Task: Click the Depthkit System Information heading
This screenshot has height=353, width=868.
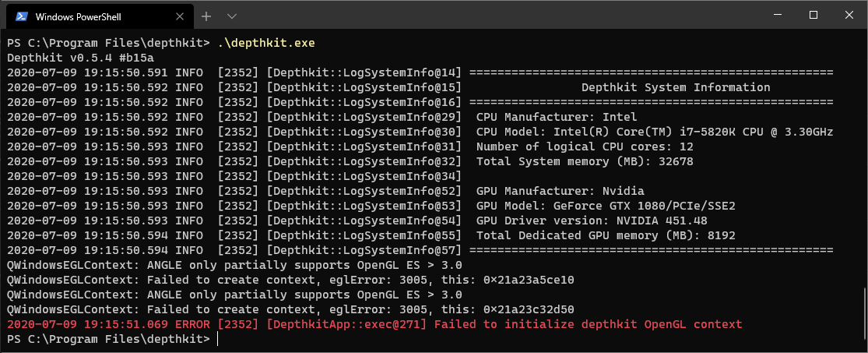Action: [675, 87]
